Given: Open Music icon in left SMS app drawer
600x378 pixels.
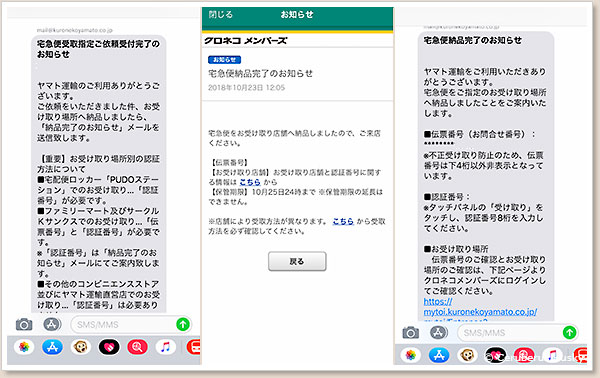Looking at the screenshot, I should tap(165, 347).
